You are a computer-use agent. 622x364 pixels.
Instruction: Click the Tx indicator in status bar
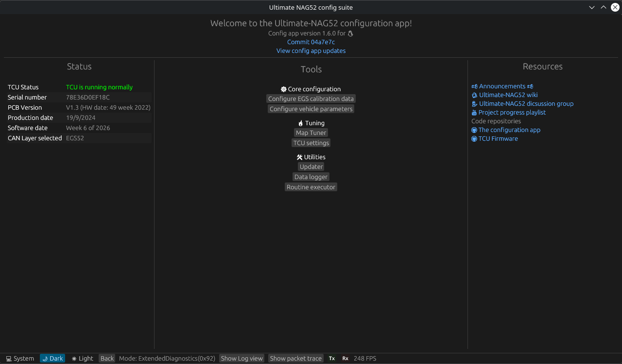332,359
